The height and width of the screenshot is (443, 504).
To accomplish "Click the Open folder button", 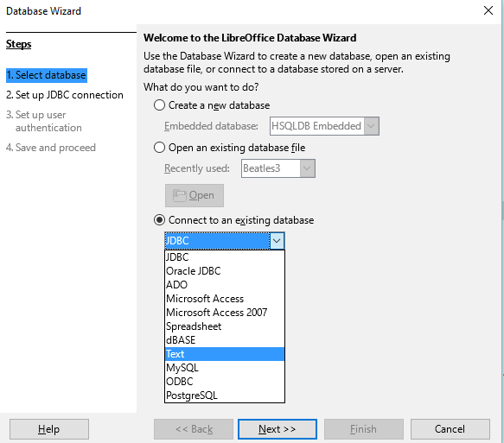I will [x=195, y=195].
